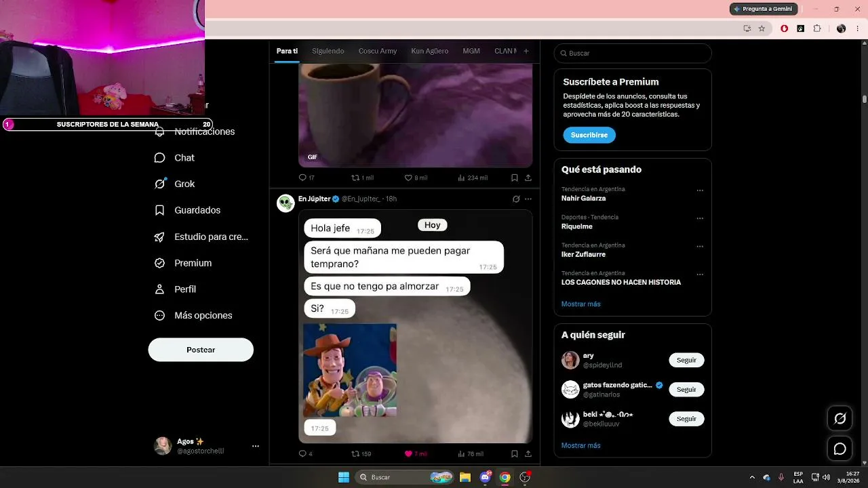868x488 pixels.
Task: Add a new timeline tab with plus icon
Action: pyautogui.click(x=526, y=51)
